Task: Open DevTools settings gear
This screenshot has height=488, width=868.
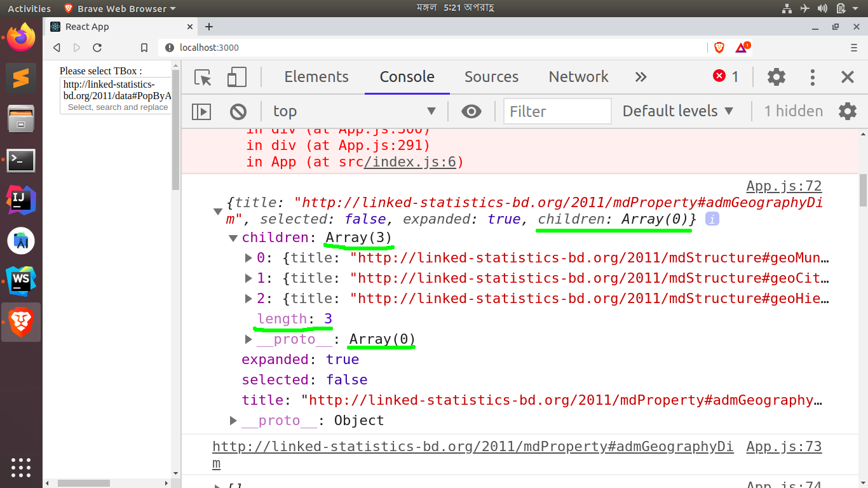Action: [x=776, y=76]
